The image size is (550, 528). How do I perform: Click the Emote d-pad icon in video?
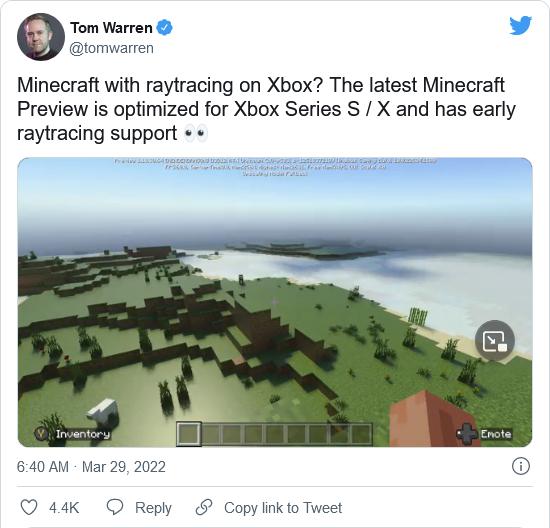(x=466, y=434)
